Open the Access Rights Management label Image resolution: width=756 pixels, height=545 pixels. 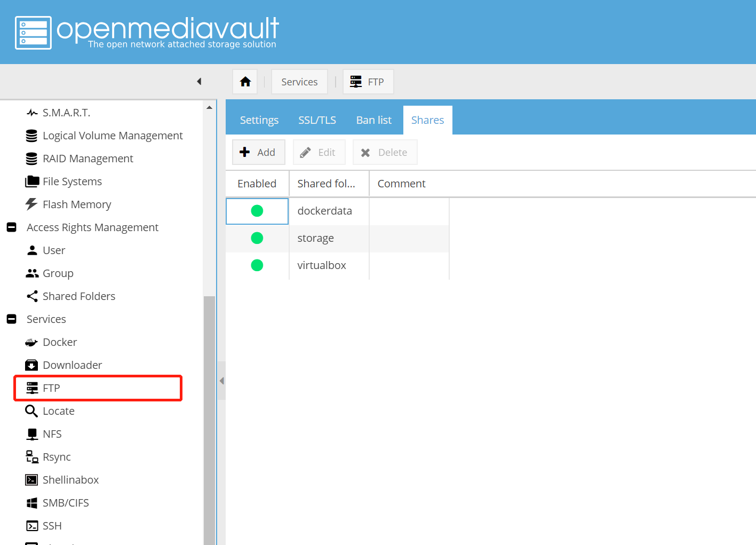tap(92, 227)
